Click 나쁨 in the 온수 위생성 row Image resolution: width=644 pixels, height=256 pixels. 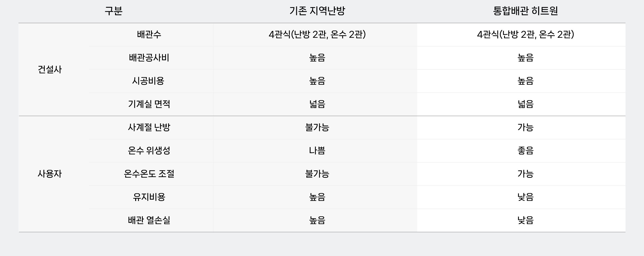click(x=317, y=151)
